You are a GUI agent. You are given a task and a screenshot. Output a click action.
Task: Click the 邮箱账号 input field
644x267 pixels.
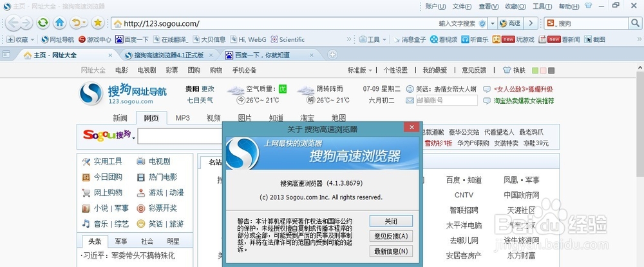coord(447,101)
